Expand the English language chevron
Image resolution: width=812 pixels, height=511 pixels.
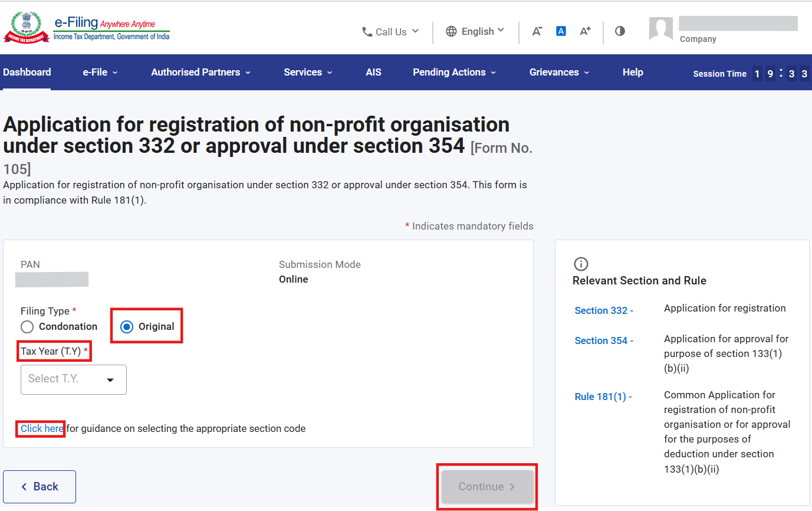[501, 30]
